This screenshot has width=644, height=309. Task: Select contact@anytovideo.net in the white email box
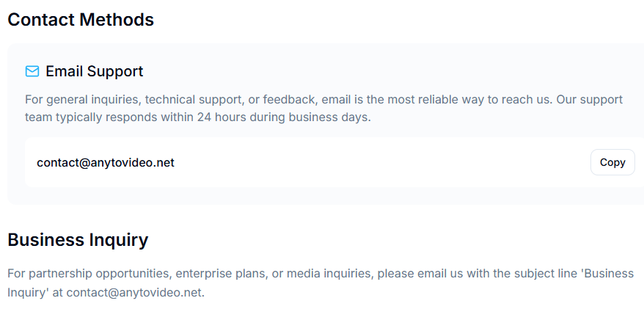pos(106,163)
